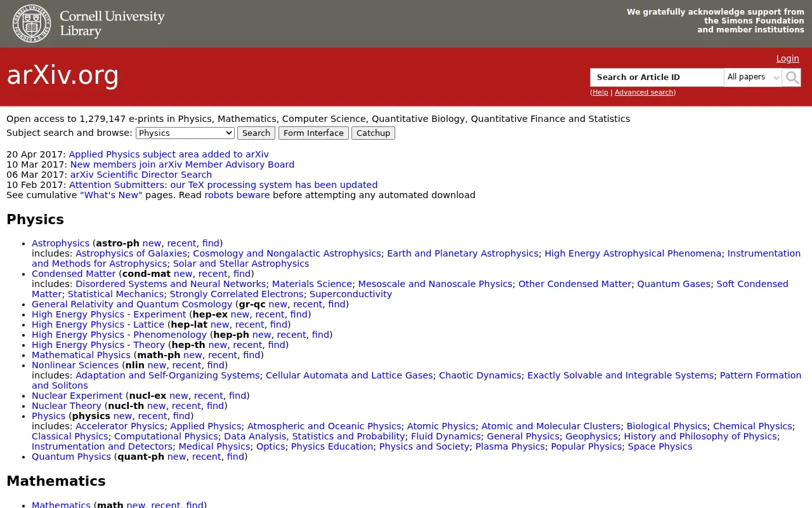Open Plasma Physics subcategory link
812x508 pixels.
[x=510, y=446]
